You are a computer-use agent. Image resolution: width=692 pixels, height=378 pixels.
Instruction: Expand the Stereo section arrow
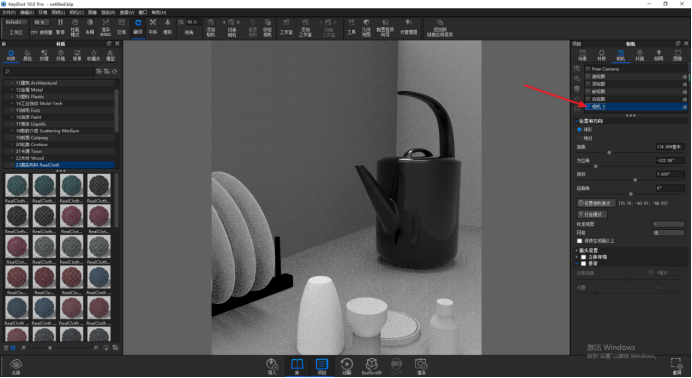pyautogui.click(x=576, y=257)
